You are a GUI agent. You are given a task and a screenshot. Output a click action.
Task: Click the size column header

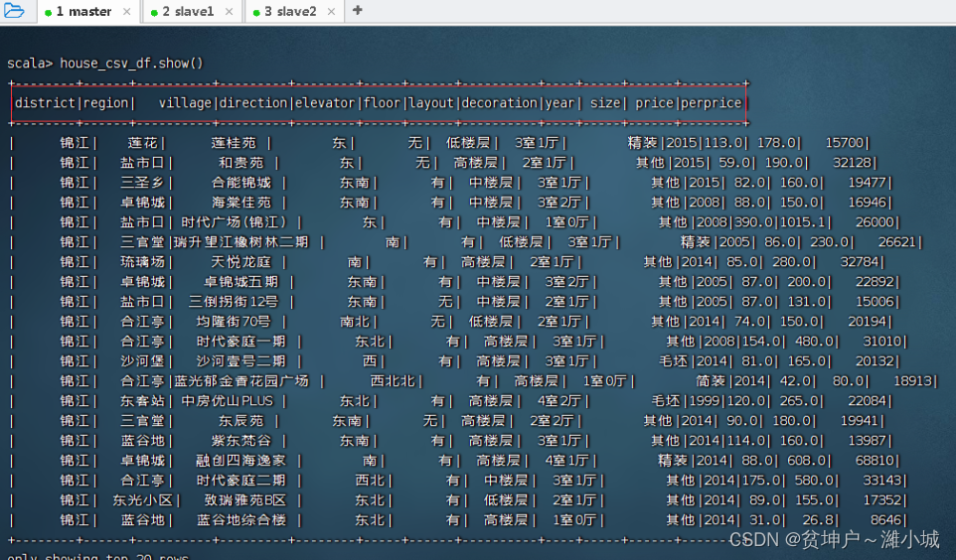(x=605, y=103)
